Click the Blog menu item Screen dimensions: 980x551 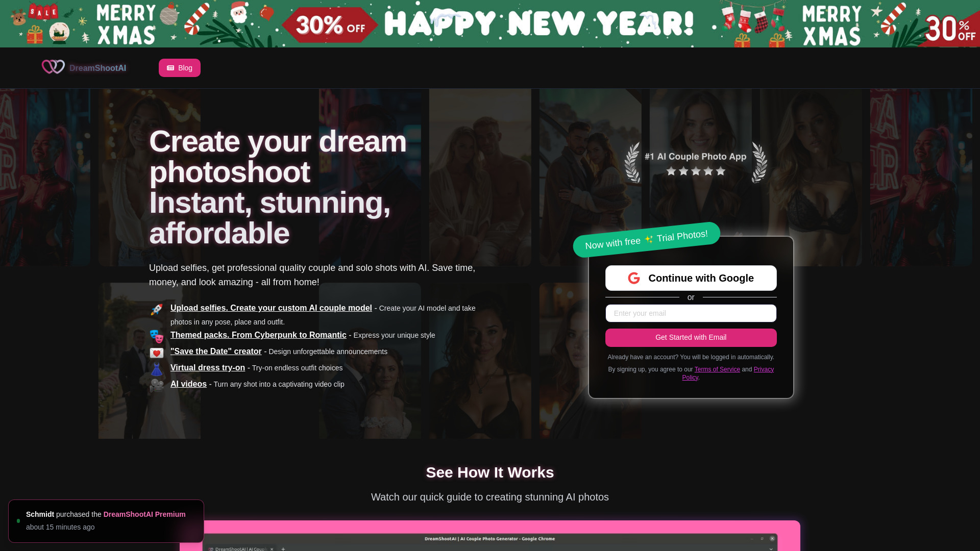180,67
